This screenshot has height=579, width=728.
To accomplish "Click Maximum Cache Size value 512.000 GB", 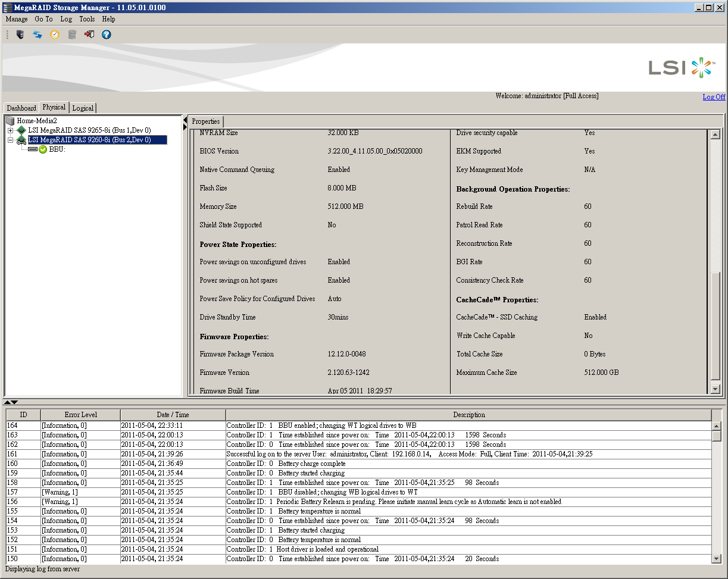I will pos(601,373).
